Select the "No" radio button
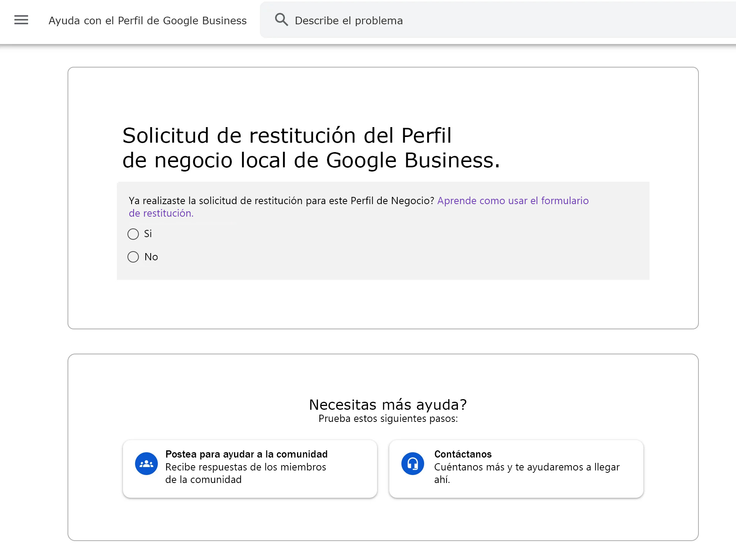 (x=133, y=257)
